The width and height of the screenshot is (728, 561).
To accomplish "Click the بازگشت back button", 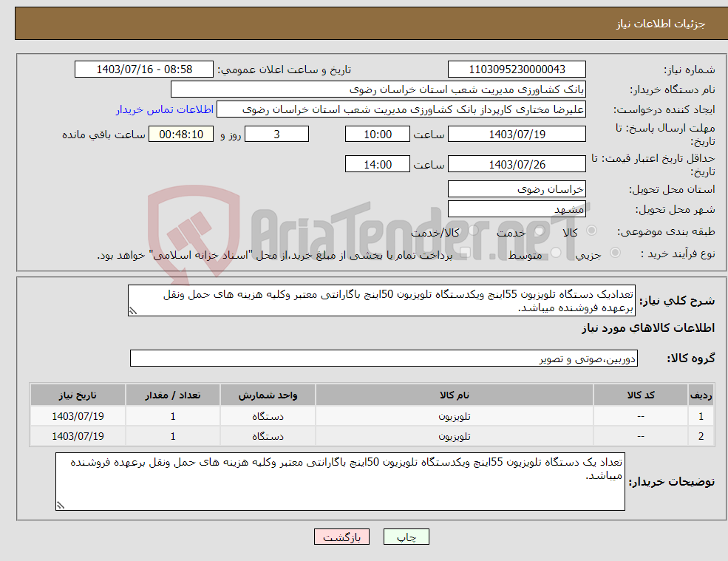I will pos(341,537).
